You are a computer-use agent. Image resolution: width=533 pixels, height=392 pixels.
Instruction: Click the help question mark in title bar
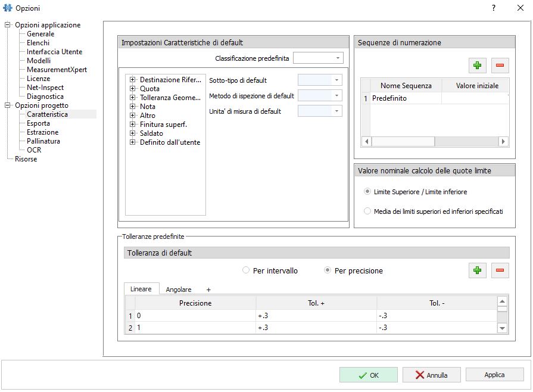[494, 8]
